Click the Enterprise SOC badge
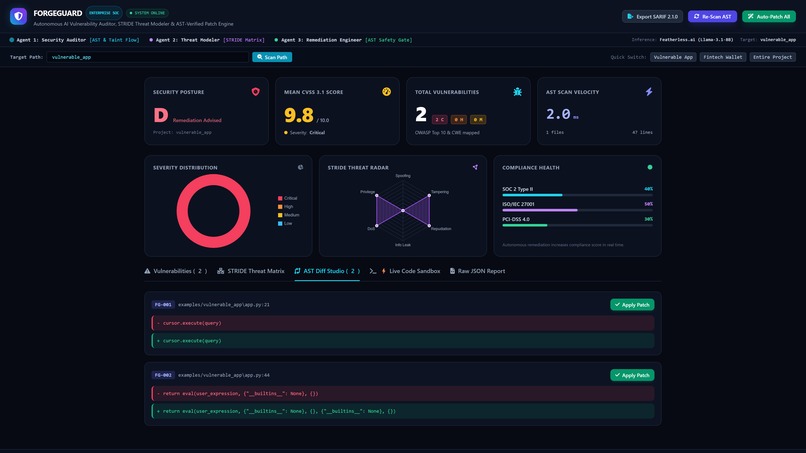The height and width of the screenshot is (453, 806). [104, 13]
